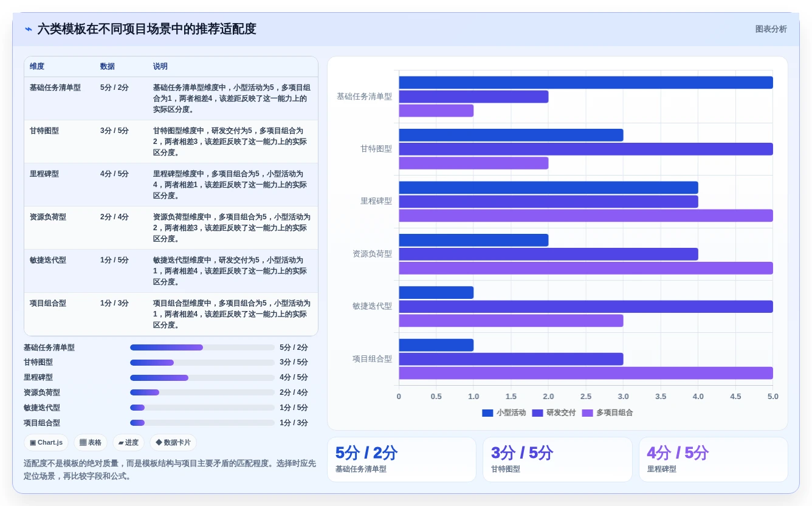Screen dimensions: 812x506
Task: Click the 数据卡片 tag chip
Action: tap(173, 442)
